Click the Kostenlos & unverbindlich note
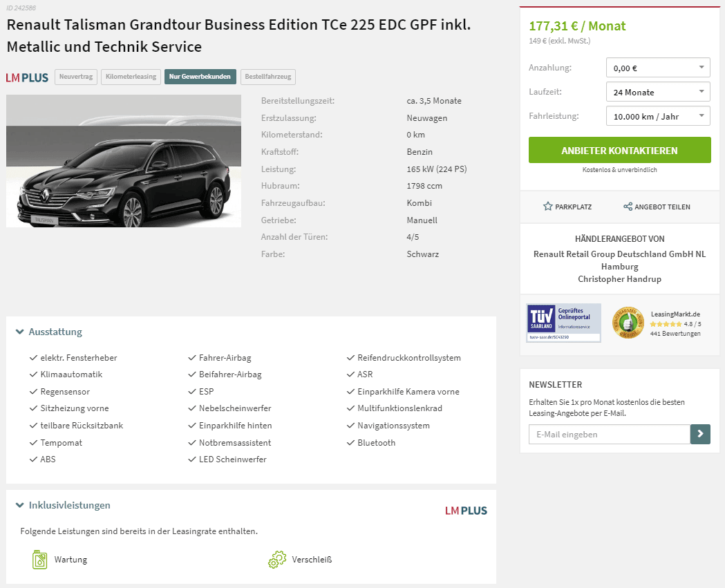 619,170
